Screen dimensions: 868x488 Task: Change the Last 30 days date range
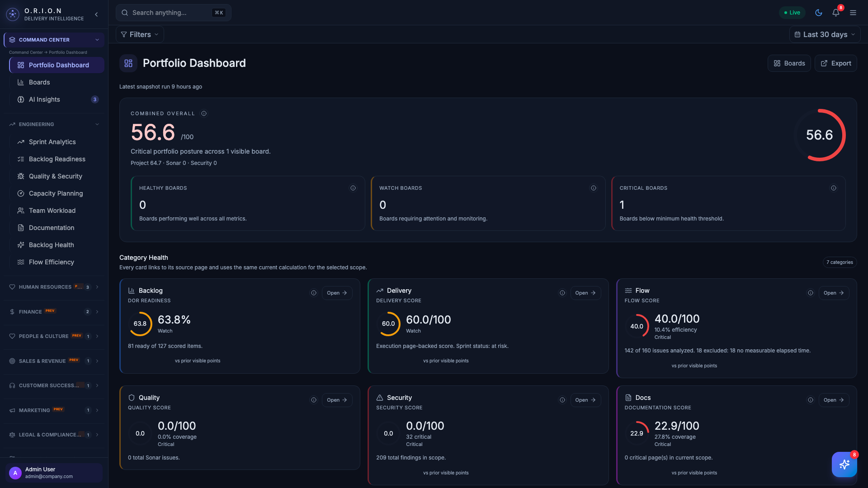click(824, 34)
